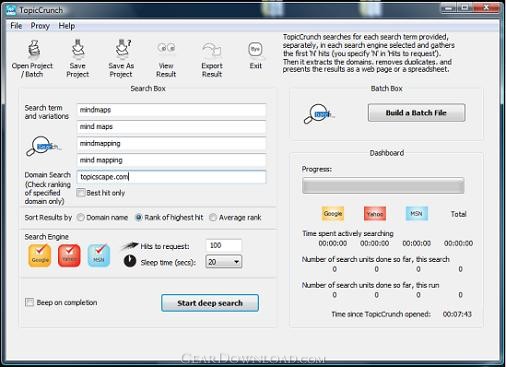Click 'Number of search units done so far, this run'

point(370,285)
